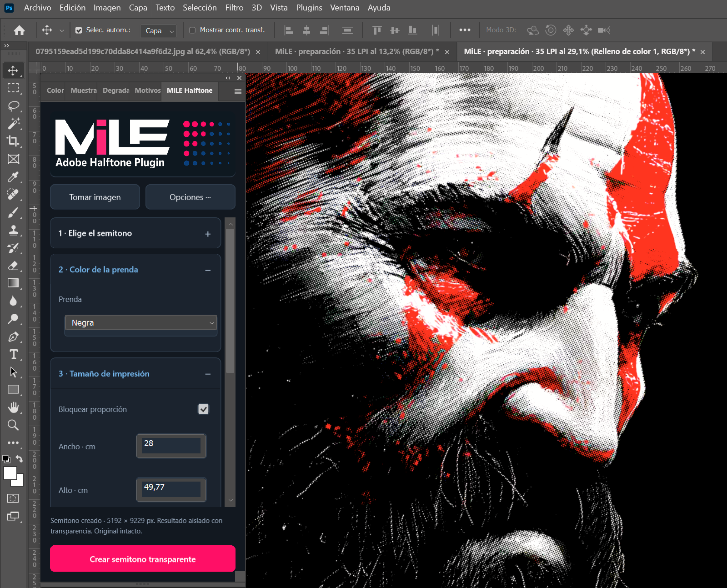Open the Plugins menu
Viewport: 727px width, 588px height.
309,8
